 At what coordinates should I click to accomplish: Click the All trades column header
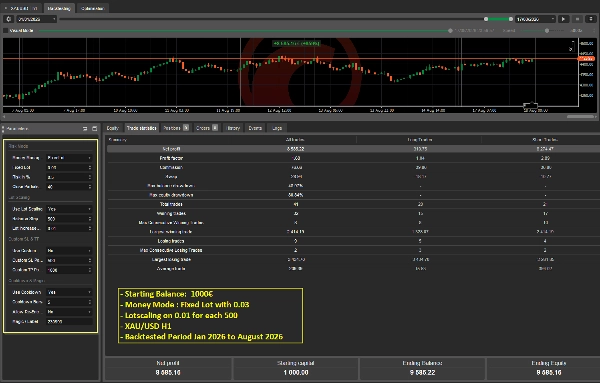click(295, 140)
